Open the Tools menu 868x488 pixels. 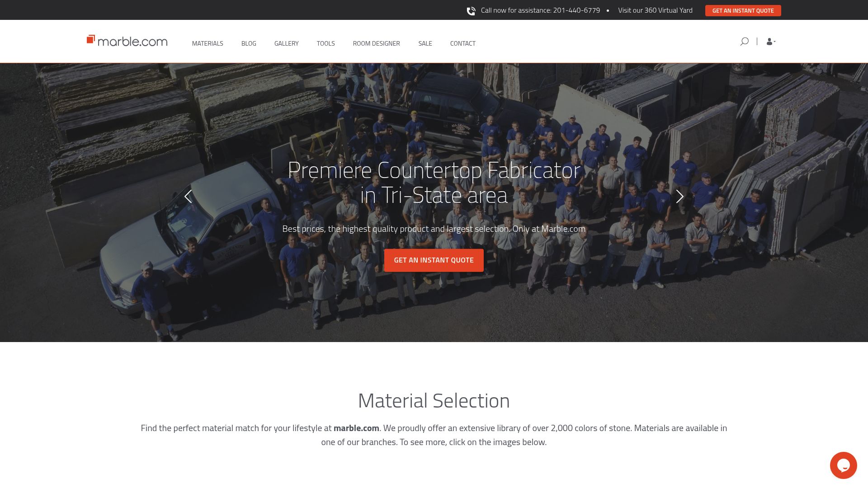point(325,43)
